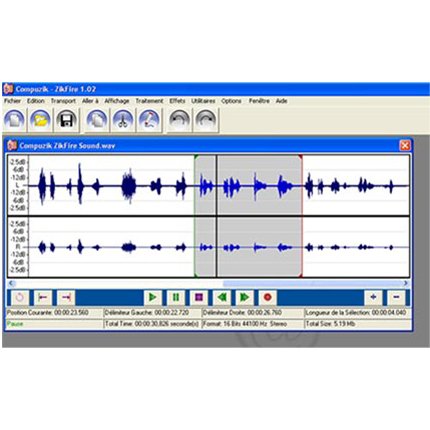
Task: Click the waveform horizontal scrollbar thumb
Action: 312,283
